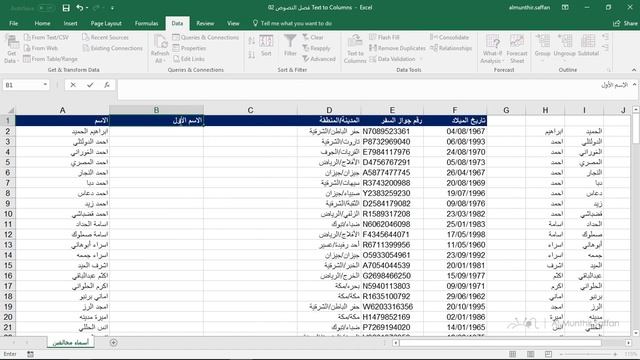Switch to the Home tab
Viewport: 640px width, 360px height.
point(42,23)
